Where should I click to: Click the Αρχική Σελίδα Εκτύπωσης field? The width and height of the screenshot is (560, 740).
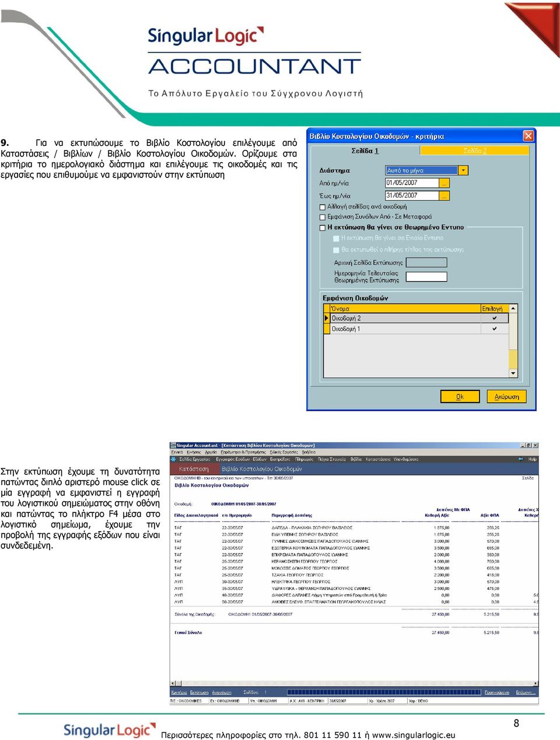tap(426, 263)
